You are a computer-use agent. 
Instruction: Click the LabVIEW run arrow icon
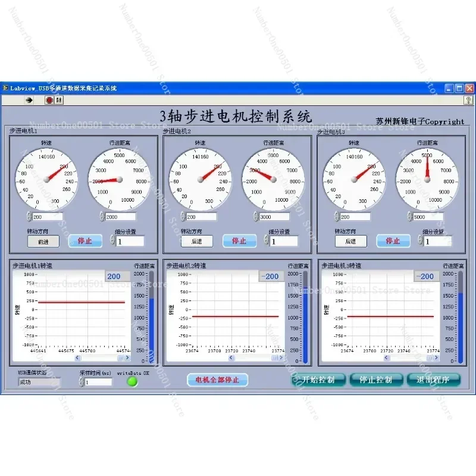pyautogui.click(x=29, y=100)
